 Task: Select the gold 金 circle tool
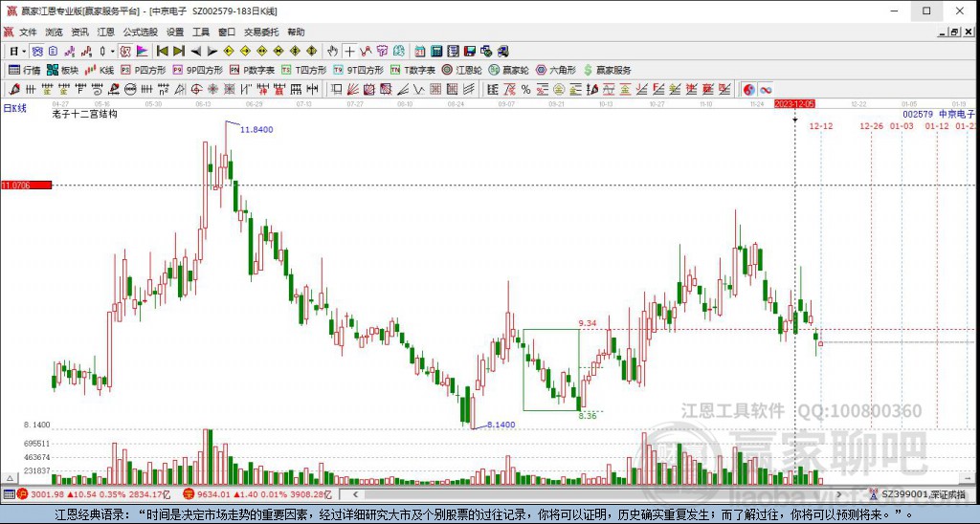559,89
